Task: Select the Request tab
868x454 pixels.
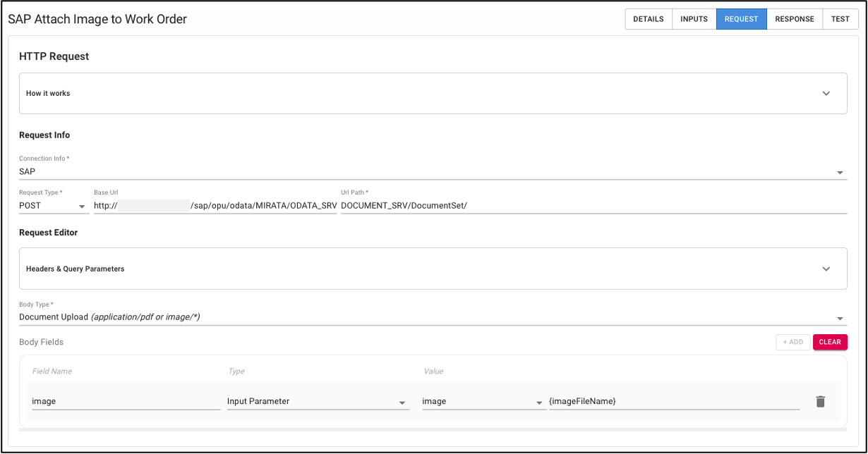Action: point(741,19)
